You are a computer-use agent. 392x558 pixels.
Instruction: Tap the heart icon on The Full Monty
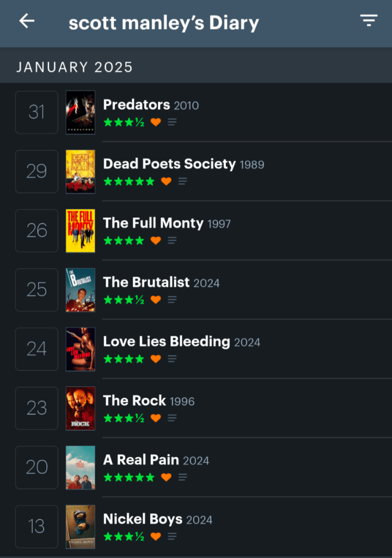(156, 240)
